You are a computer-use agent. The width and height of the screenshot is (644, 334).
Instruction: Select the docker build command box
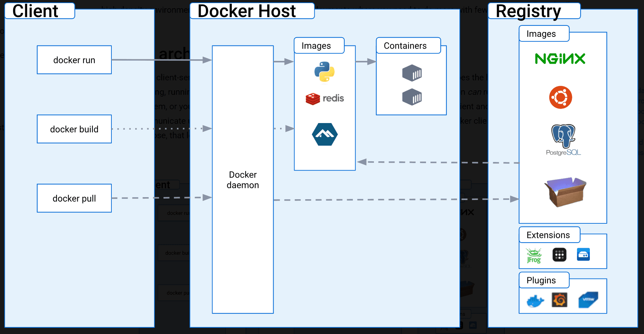74,129
